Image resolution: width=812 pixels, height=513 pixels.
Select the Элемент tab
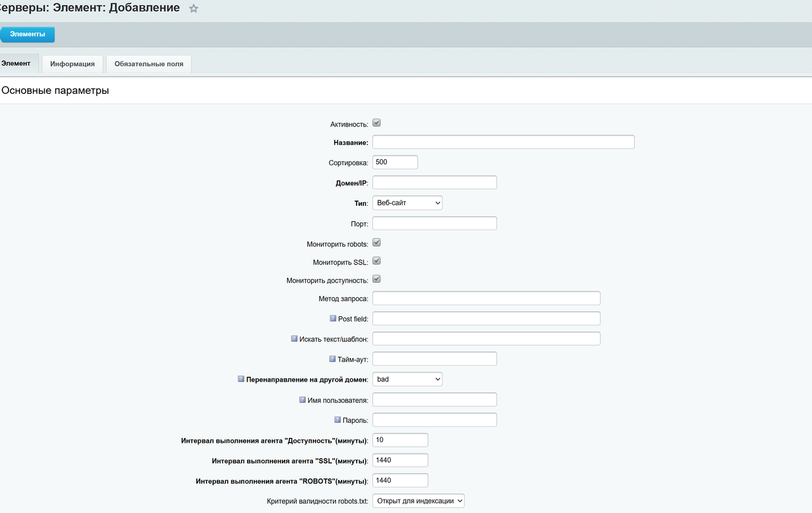tap(16, 64)
